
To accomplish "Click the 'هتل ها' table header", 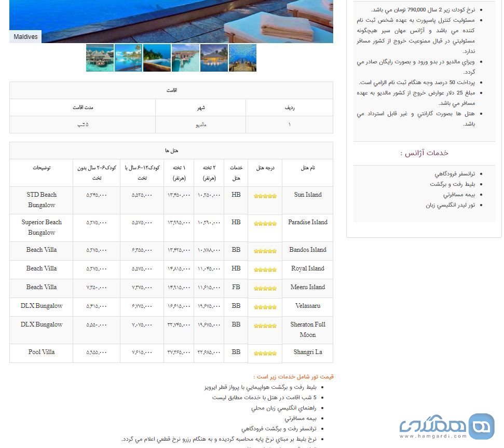I will coord(172,151).
